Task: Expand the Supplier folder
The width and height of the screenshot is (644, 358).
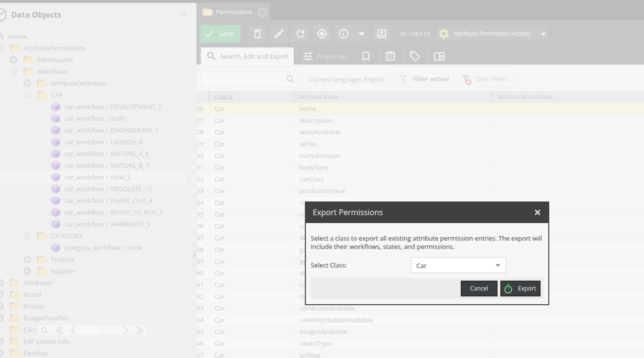Action: point(27,271)
